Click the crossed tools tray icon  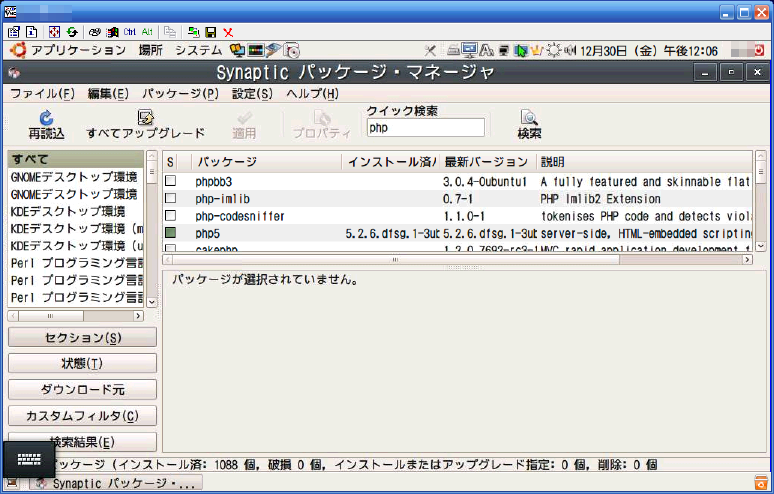point(430,50)
